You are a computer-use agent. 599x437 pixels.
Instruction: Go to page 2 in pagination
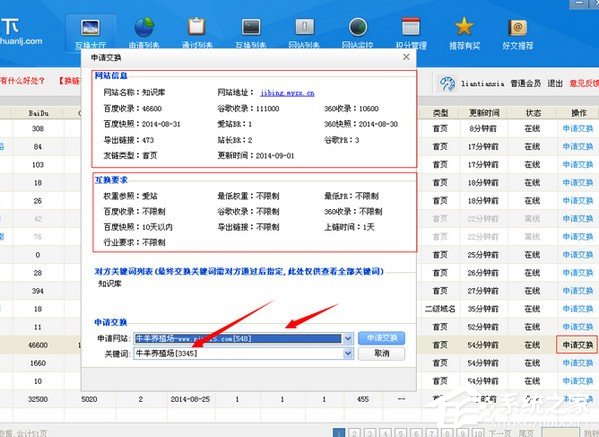pos(354,433)
